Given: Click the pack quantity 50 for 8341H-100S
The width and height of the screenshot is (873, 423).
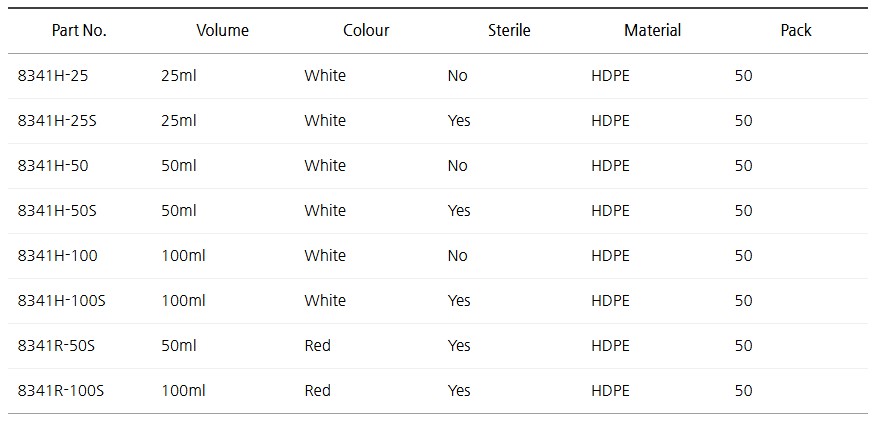Looking at the screenshot, I should (743, 301).
